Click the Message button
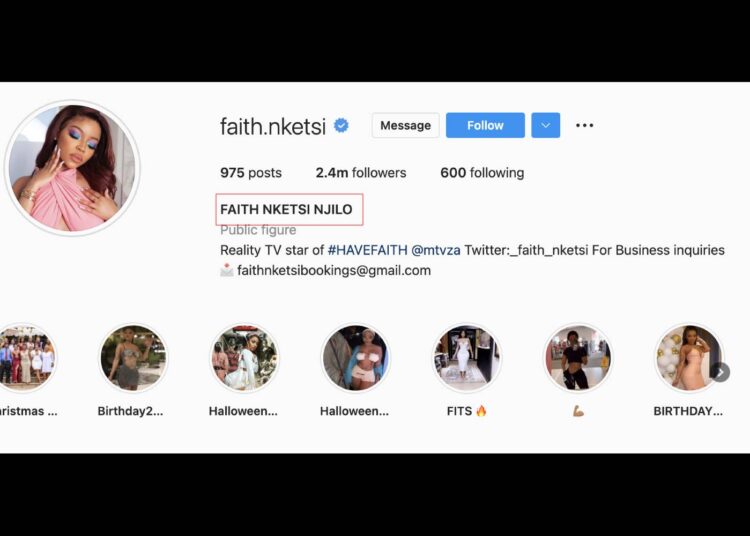Viewport: 750px width, 536px height. coord(406,125)
